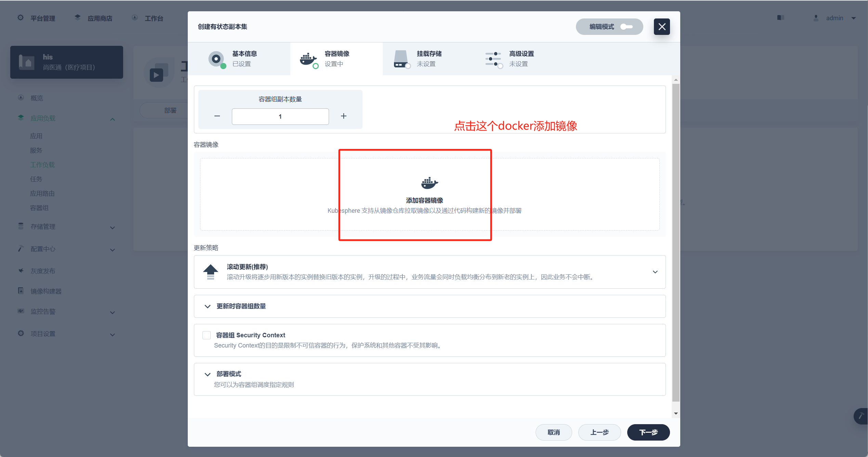Expand the 配置中心 sidebar chevron
The width and height of the screenshot is (868, 457).
(113, 250)
